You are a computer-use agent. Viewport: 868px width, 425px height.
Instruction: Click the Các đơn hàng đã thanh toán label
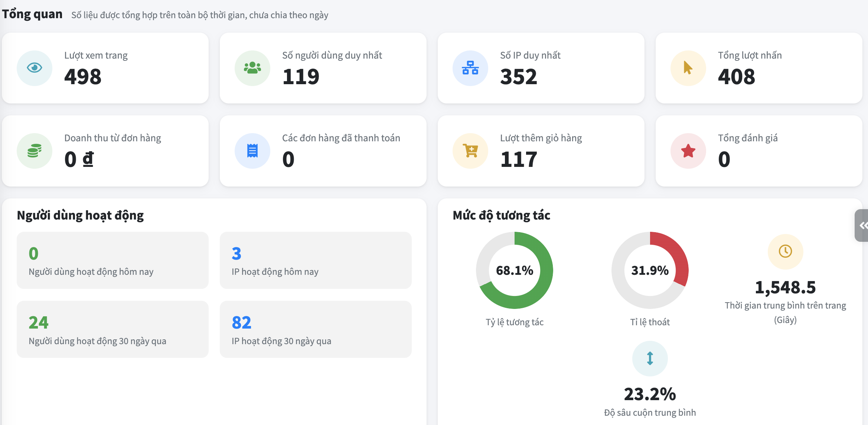tap(341, 138)
